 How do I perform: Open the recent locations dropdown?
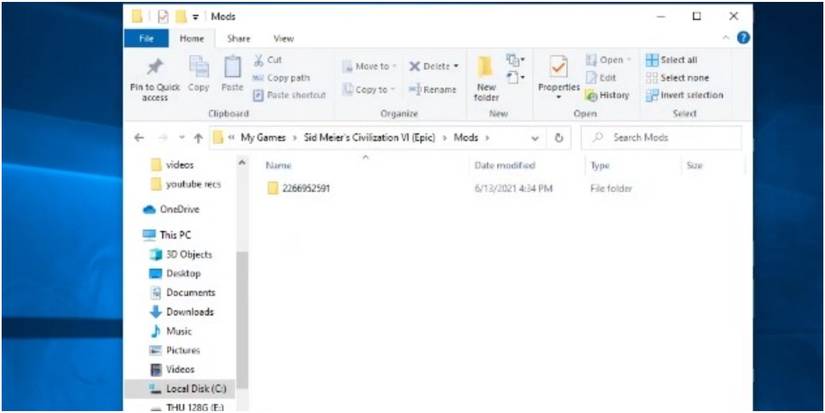[182, 138]
